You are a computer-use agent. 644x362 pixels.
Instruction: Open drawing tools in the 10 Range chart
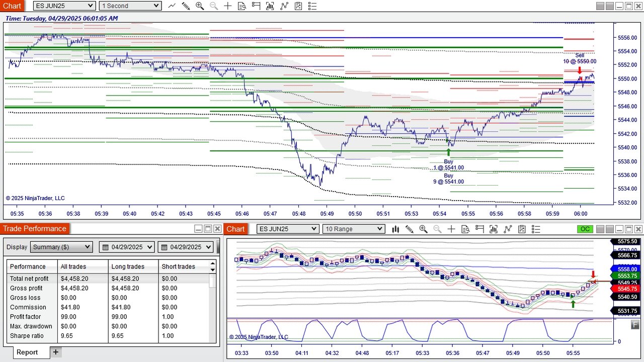tap(409, 229)
